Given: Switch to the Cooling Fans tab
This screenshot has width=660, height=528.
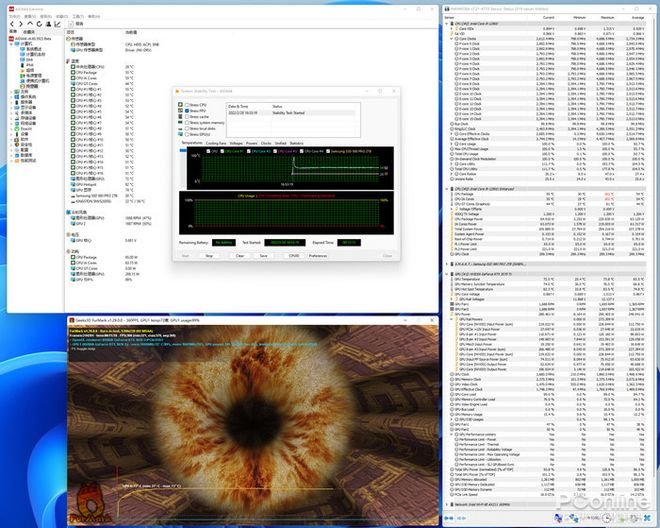Looking at the screenshot, I should tap(215, 143).
